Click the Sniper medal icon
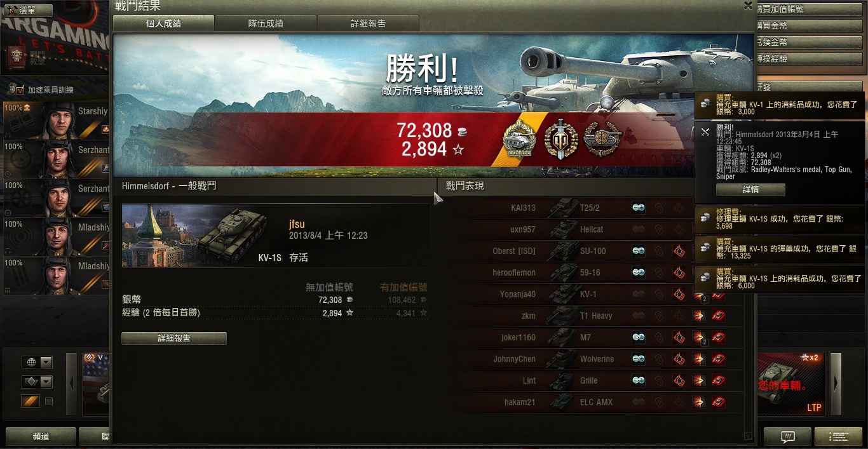The image size is (868, 449). tap(602, 140)
